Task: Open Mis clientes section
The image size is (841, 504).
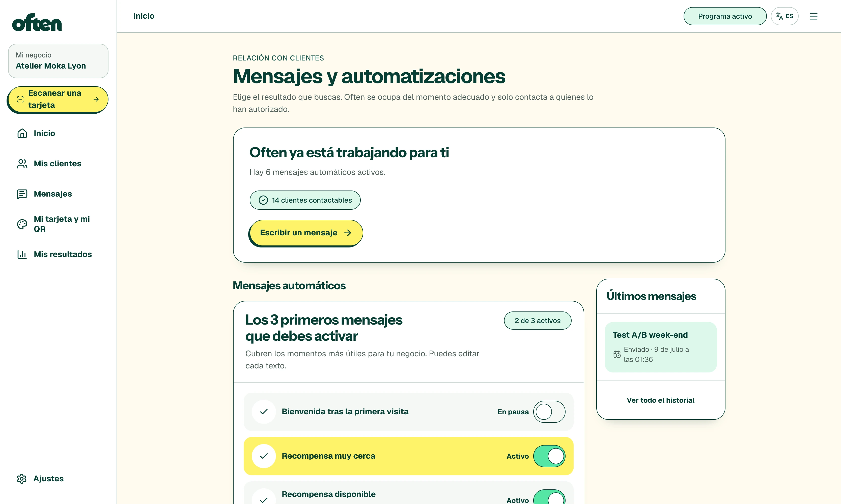Action: click(x=58, y=164)
